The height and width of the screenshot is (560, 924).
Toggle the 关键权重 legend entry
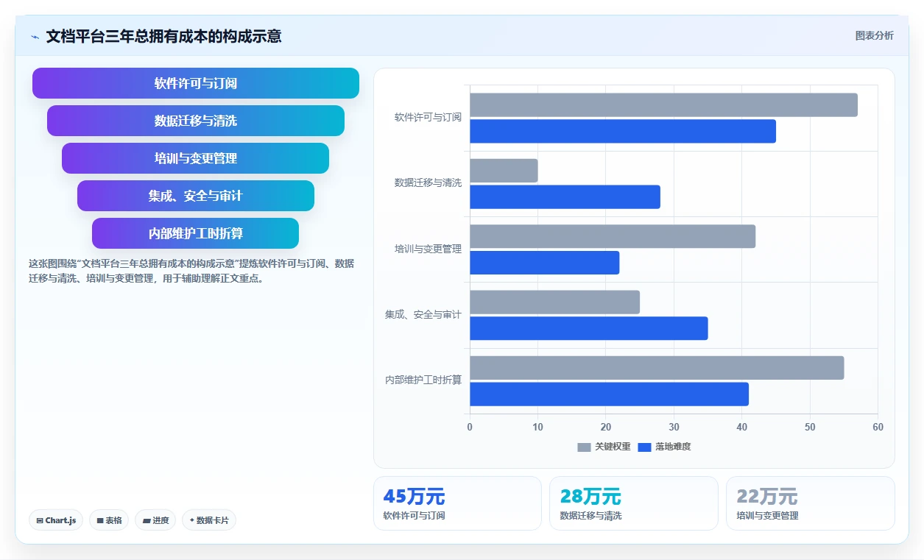tap(604, 447)
